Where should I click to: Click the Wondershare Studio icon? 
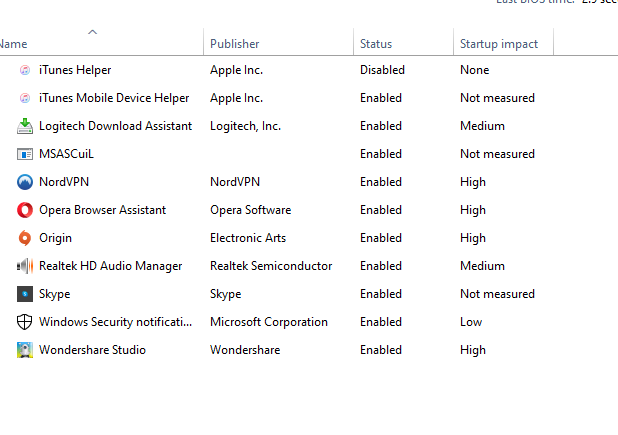pos(25,350)
